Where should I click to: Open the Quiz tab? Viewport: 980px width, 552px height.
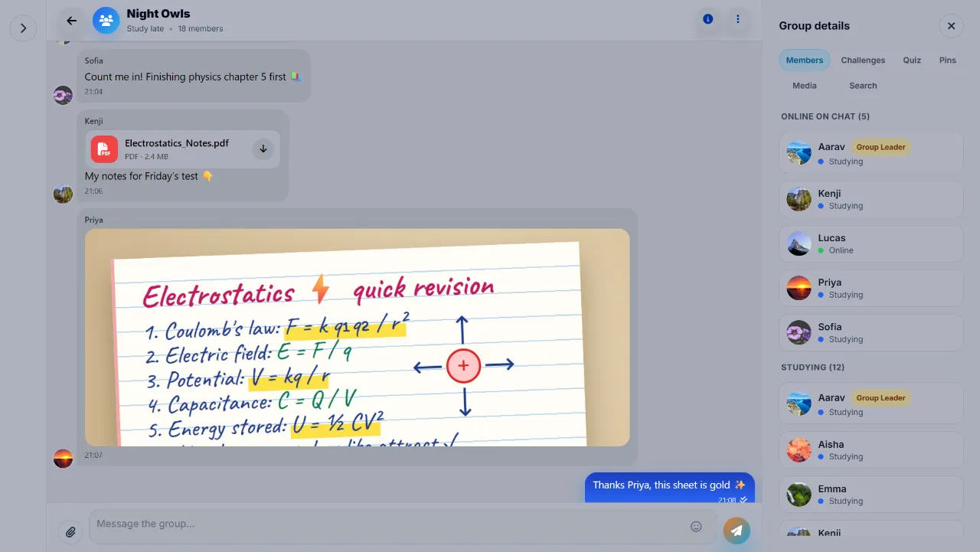912,60
